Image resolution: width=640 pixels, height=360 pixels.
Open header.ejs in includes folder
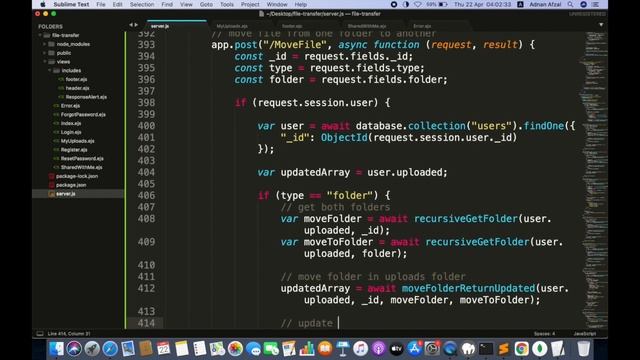pos(78,88)
